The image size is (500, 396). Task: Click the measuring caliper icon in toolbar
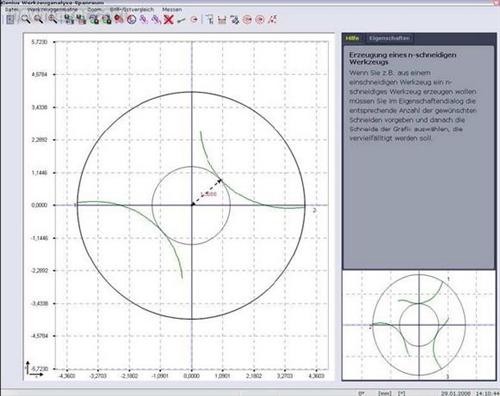[222, 20]
